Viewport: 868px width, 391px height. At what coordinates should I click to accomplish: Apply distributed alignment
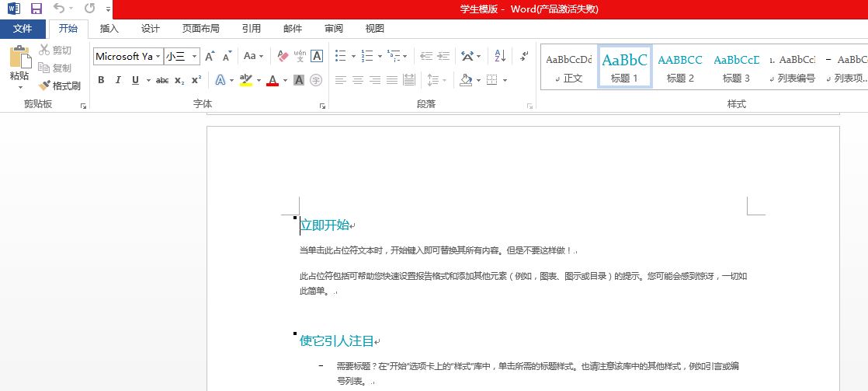(x=409, y=80)
